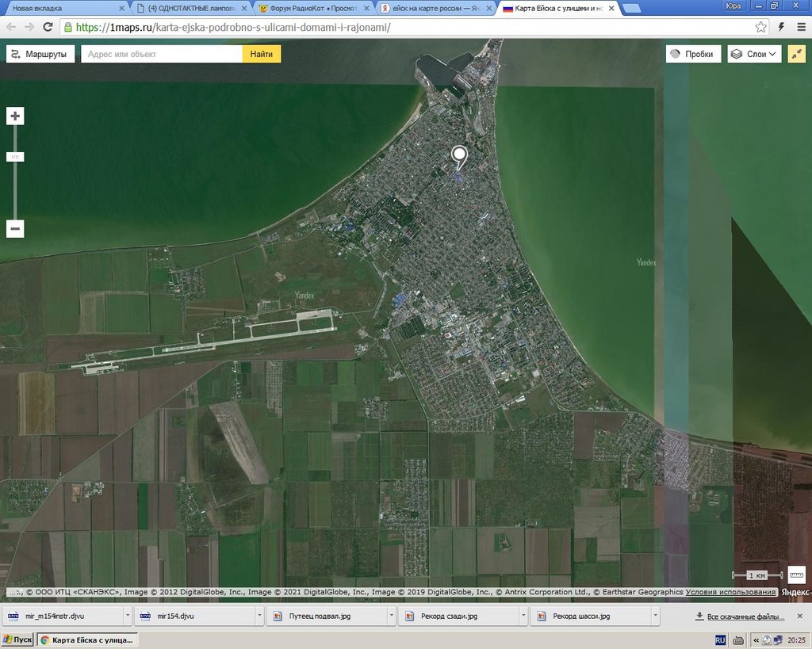
Task: Click the address search input field
Action: pyautogui.click(x=162, y=54)
